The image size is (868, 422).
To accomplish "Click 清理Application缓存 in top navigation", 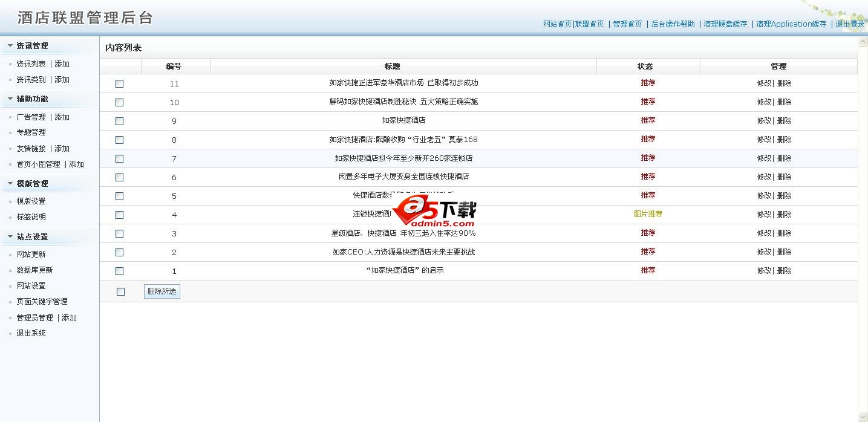I will pos(791,24).
